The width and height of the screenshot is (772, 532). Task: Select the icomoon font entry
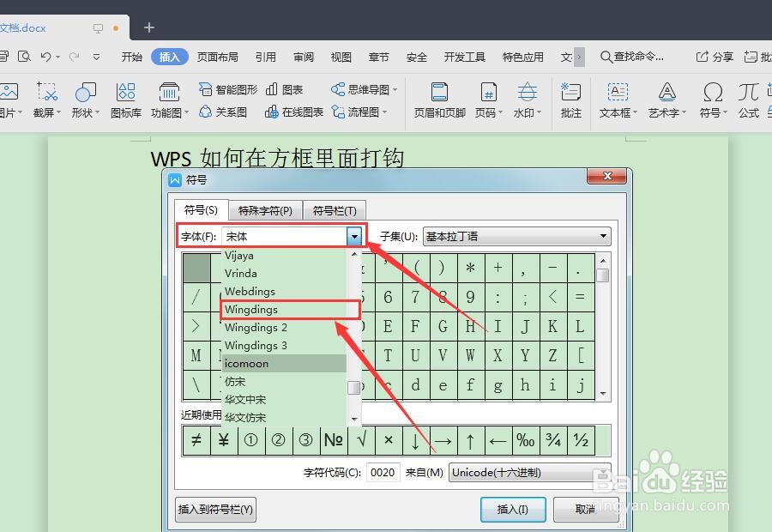[x=285, y=364]
